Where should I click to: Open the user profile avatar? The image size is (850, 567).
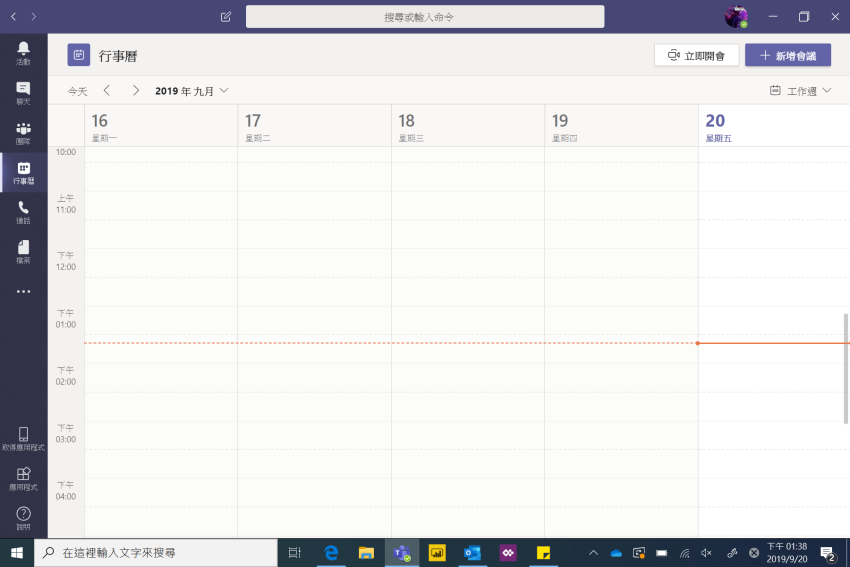click(736, 17)
